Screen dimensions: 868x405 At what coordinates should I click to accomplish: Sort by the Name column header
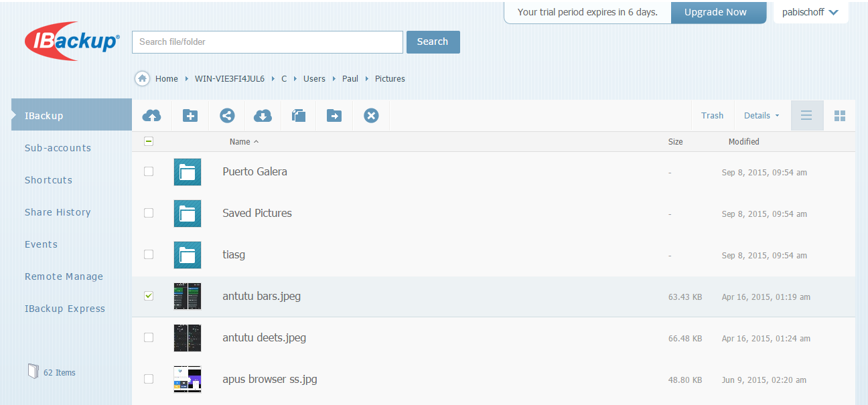pos(240,142)
